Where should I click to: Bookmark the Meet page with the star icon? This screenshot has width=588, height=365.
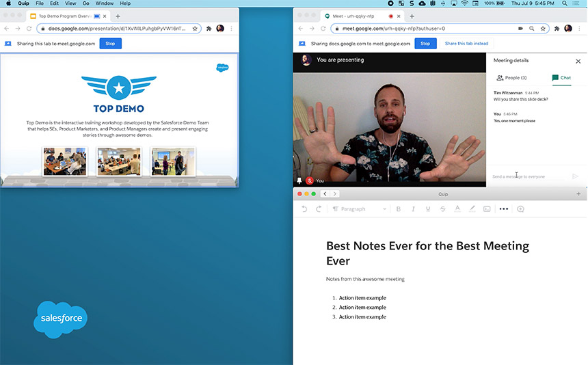[x=543, y=29]
